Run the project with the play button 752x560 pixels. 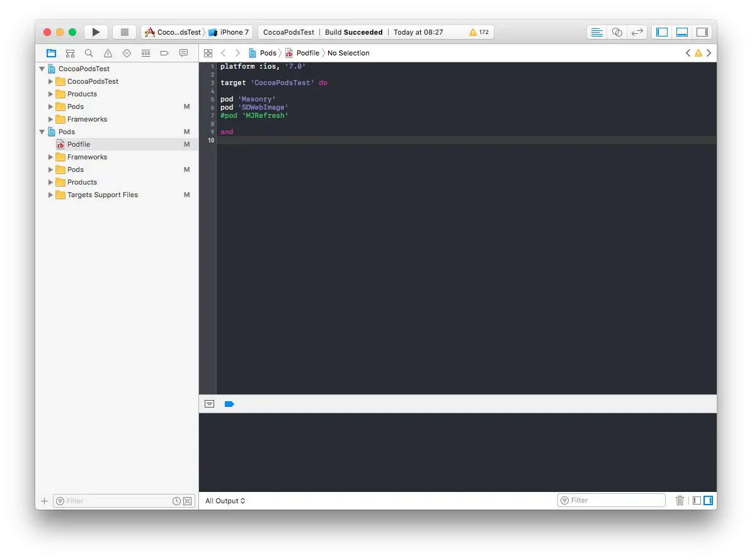click(96, 31)
